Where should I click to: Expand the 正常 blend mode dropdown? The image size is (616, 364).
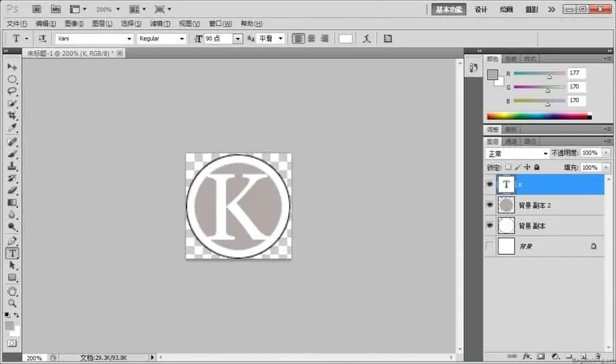[x=517, y=153]
